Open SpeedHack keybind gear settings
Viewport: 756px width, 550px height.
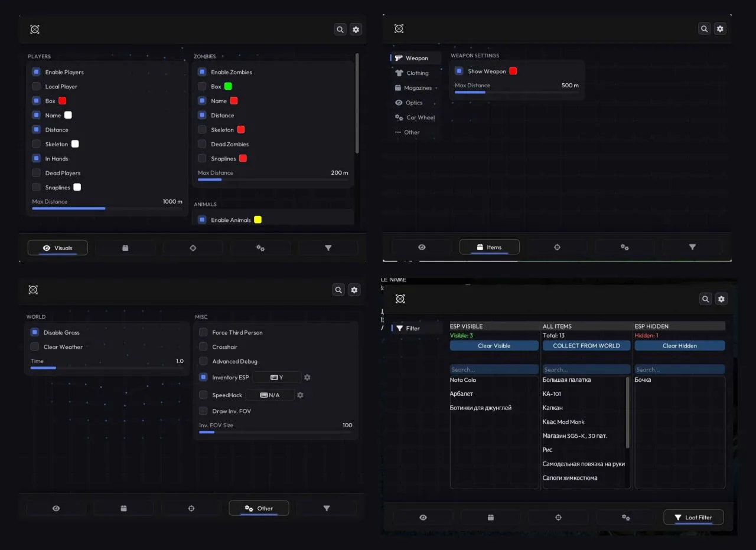coord(300,395)
